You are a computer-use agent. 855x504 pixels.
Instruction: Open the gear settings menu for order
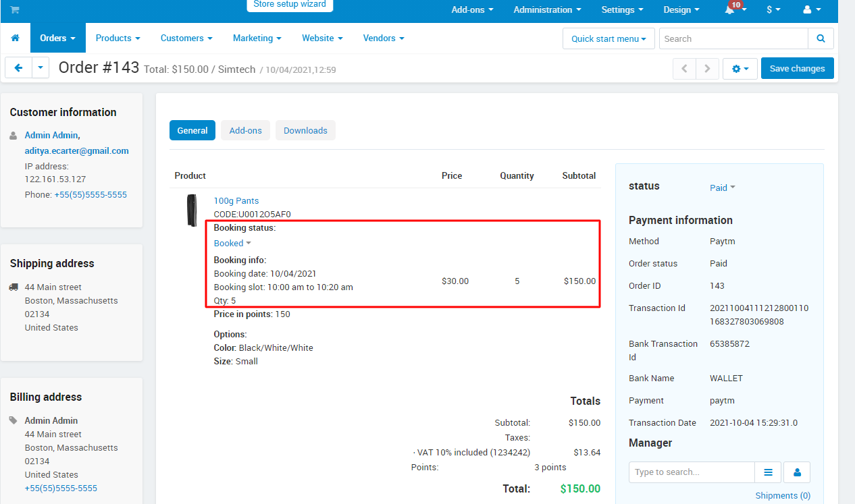(x=740, y=69)
